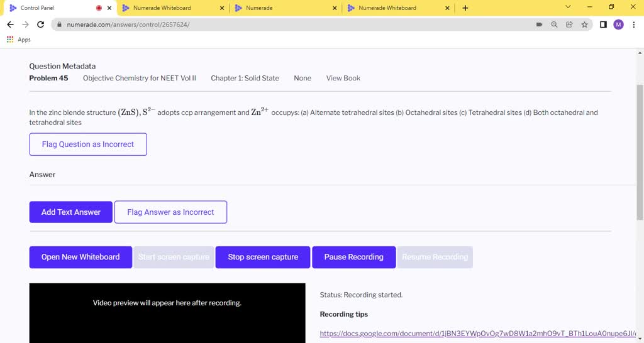This screenshot has width=644, height=343.
Task: Pause Recording using the button
Action: point(353,257)
